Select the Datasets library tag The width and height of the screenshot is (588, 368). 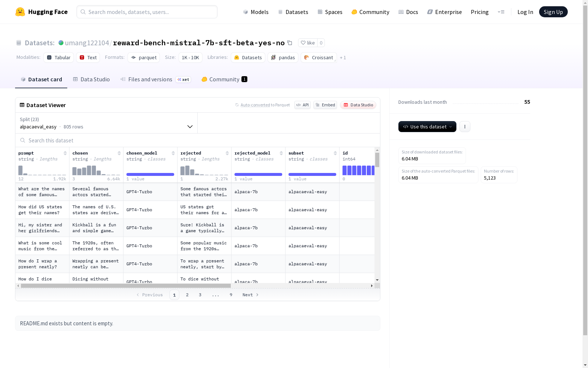248,57
